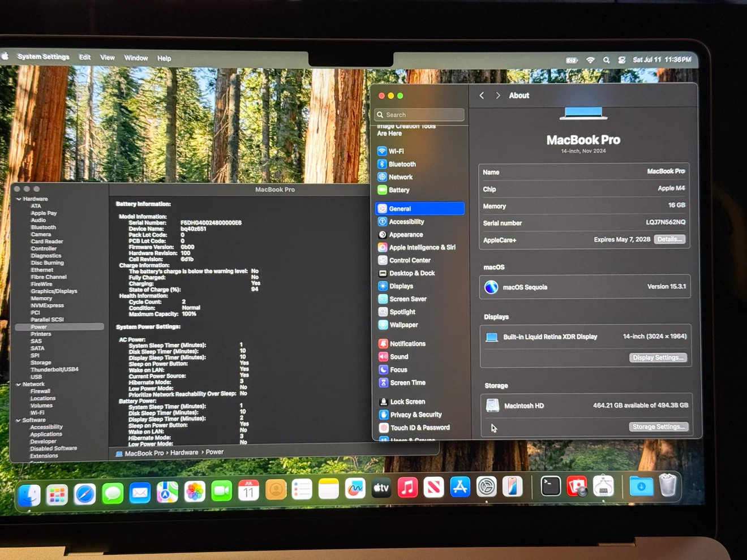Open Reminders app in the Dock
The height and width of the screenshot is (560, 747).
point(302,489)
